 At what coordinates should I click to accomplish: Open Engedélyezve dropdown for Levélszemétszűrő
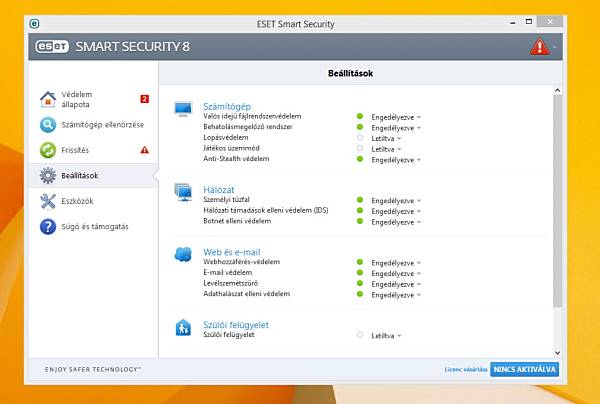click(396, 285)
